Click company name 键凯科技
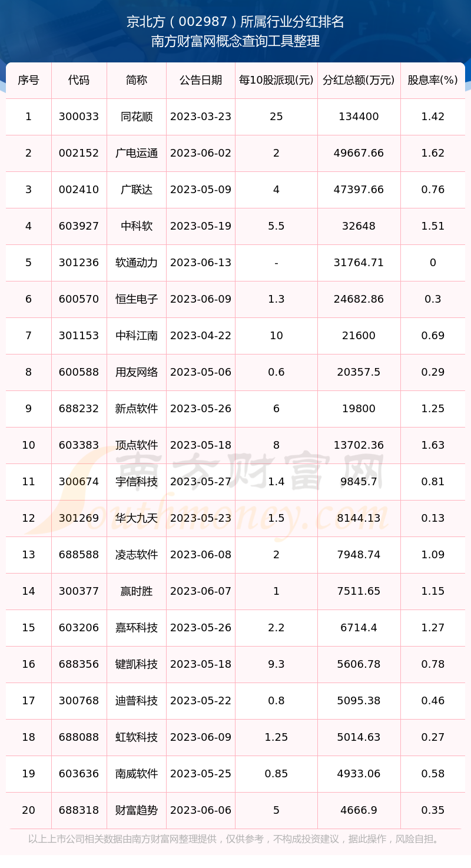The height and width of the screenshot is (868, 471). click(x=137, y=664)
